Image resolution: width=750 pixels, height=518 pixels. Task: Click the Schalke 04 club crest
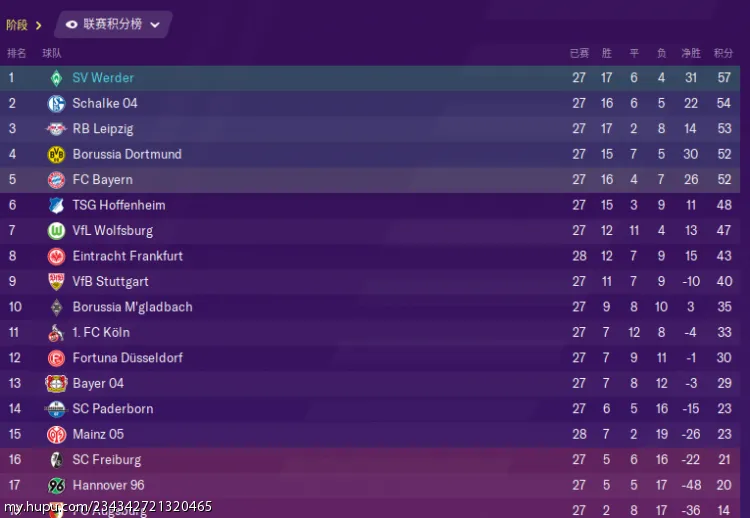point(56,103)
